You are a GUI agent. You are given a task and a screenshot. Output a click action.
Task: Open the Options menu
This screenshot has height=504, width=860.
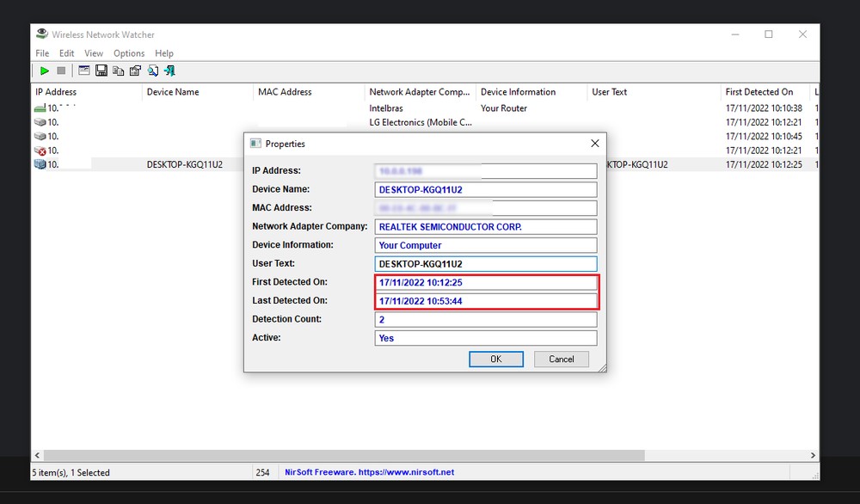[x=128, y=52]
